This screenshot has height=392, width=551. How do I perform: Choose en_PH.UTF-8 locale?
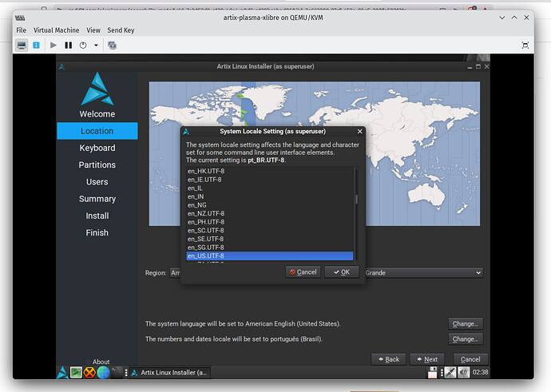click(270, 222)
